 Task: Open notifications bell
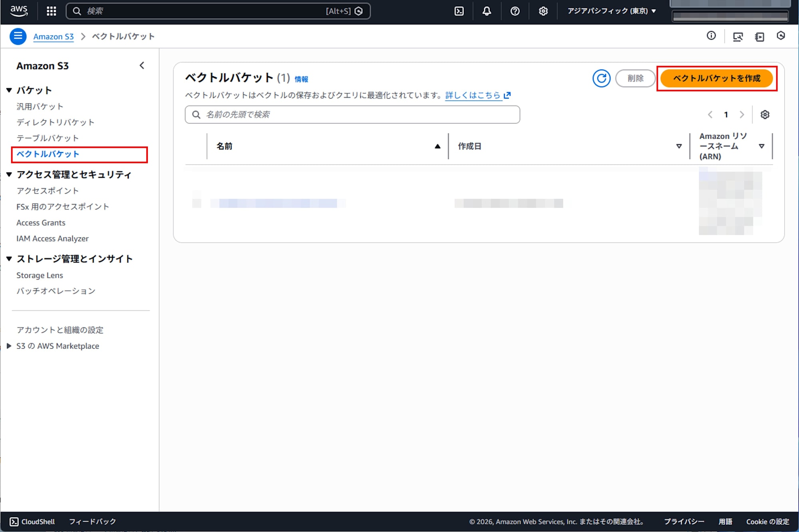point(487,11)
